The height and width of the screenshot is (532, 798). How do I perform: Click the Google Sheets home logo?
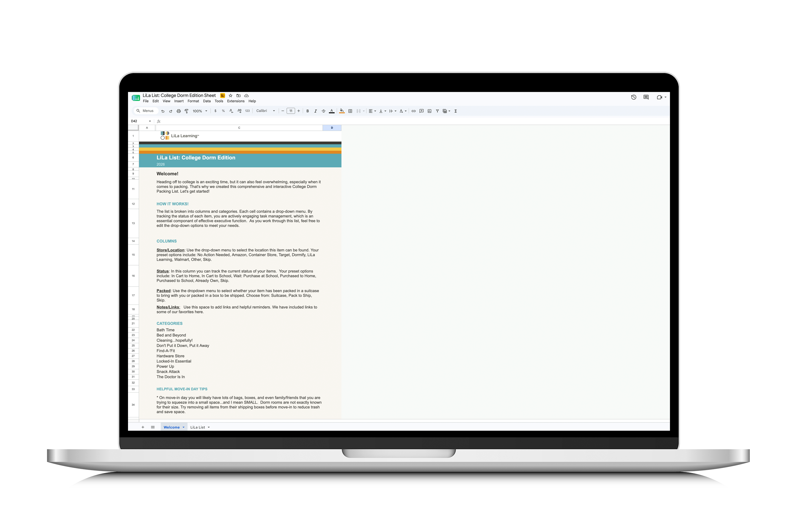pyautogui.click(x=136, y=98)
